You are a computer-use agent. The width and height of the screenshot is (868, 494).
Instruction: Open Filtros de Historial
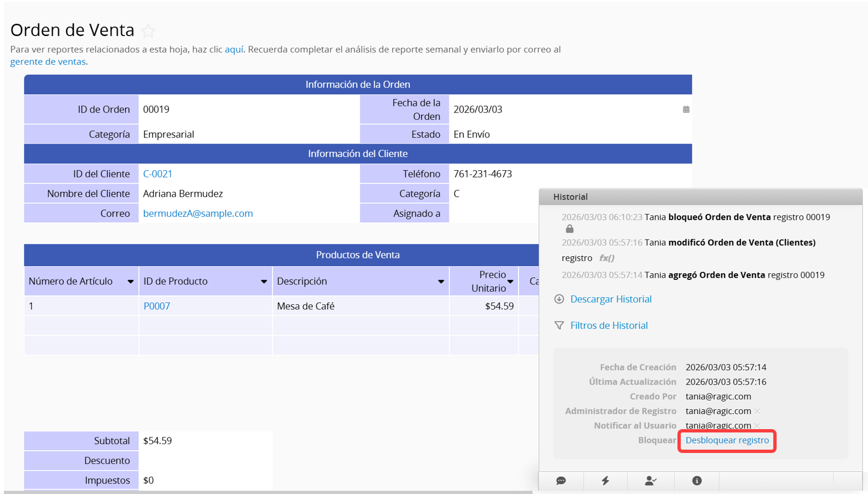(x=609, y=325)
